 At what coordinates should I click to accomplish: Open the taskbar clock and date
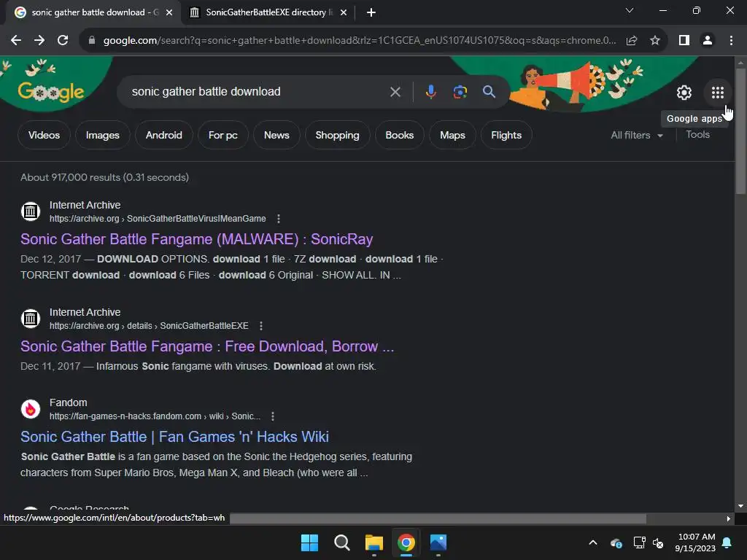point(695,542)
